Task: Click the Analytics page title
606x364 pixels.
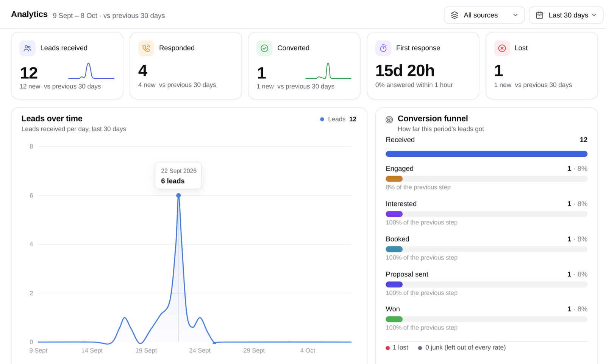Action: pyautogui.click(x=29, y=14)
